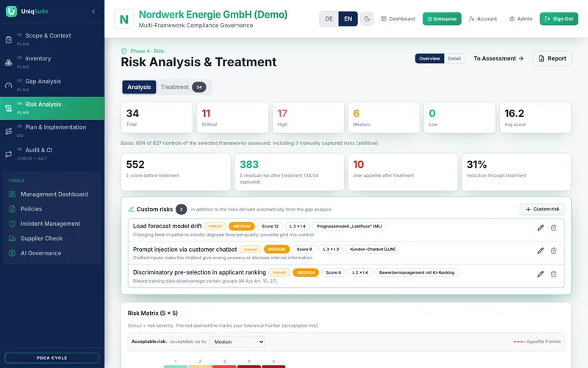This screenshot has height=368, width=588.
Task: Click the Scope & Context clipboard icon
Action: 9,40
